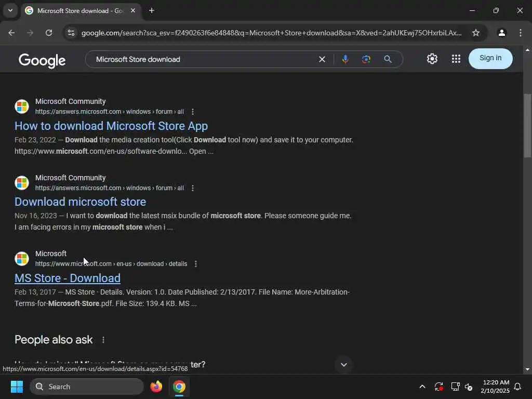The height and width of the screenshot is (399, 532).
Task: Open the Windows Start menu
Action: (x=17, y=387)
